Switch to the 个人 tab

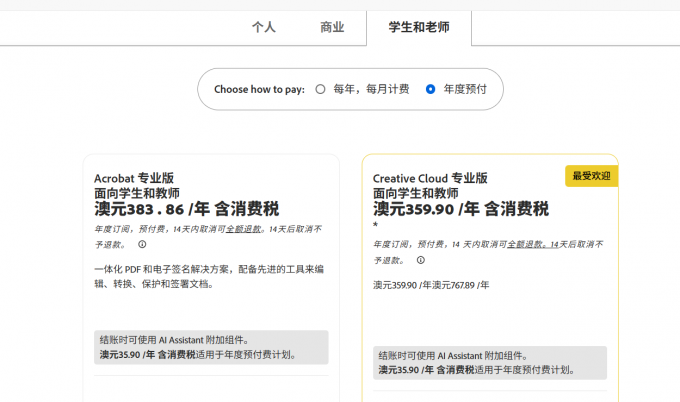[263, 27]
